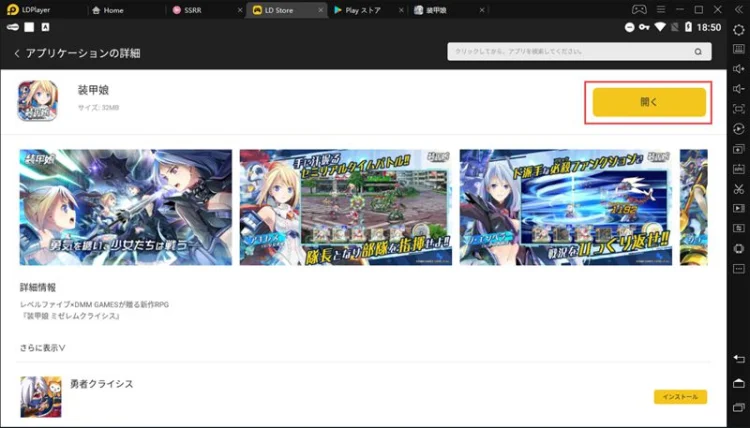Open the more options ellipsis sidebar icon
The height and width of the screenshot is (428, 750).
[x=739, y=269]
